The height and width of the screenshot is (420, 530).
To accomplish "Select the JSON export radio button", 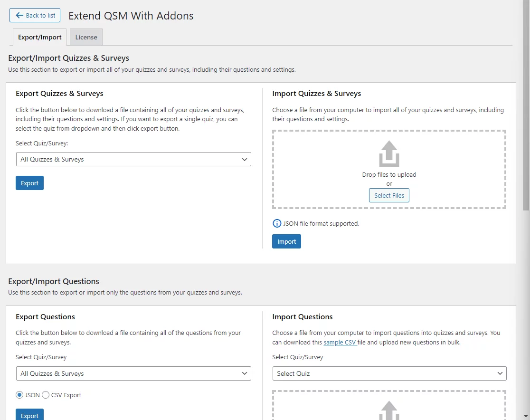I will (x=19, y=395).
